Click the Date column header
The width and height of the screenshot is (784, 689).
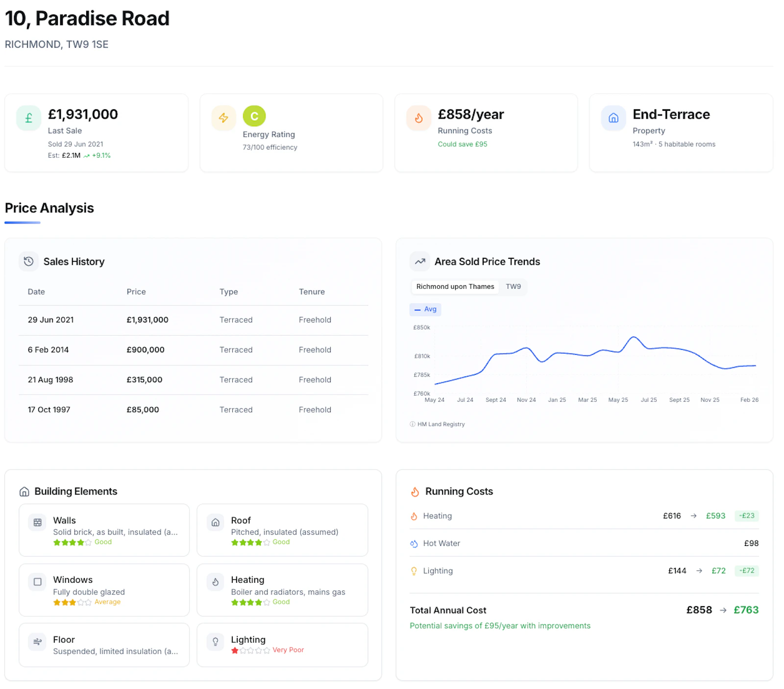click(x=36, y=292)
